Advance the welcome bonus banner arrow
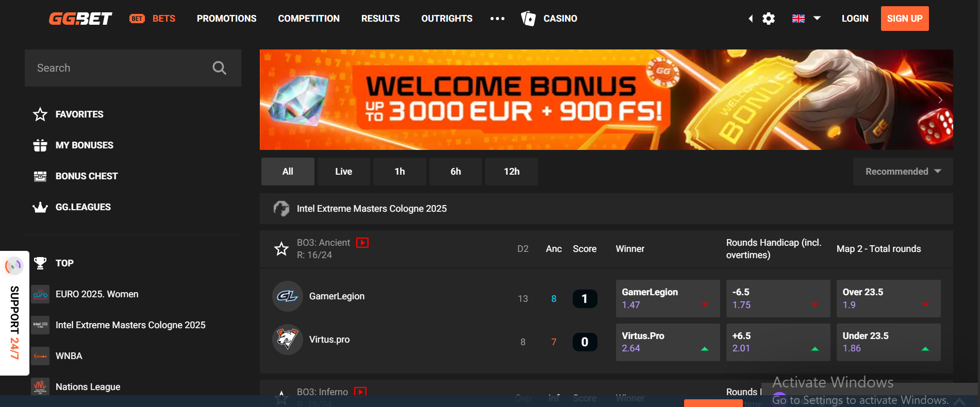 click(940, 100)
